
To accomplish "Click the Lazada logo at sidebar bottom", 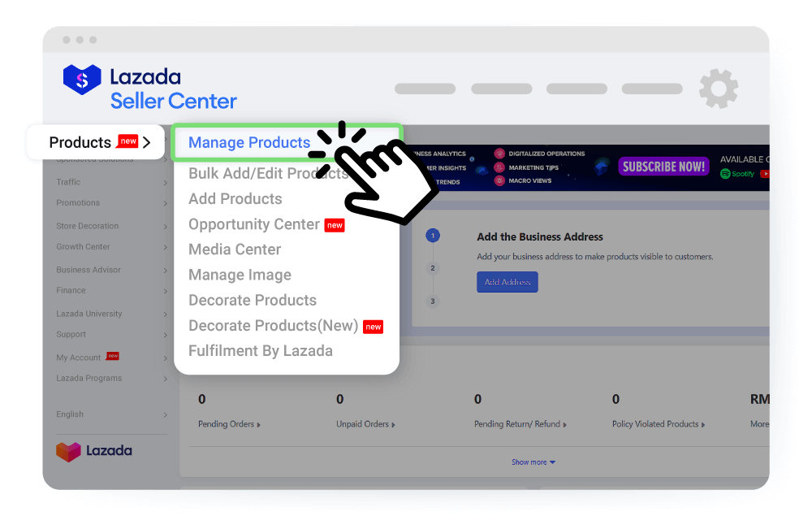I will 94,451.
